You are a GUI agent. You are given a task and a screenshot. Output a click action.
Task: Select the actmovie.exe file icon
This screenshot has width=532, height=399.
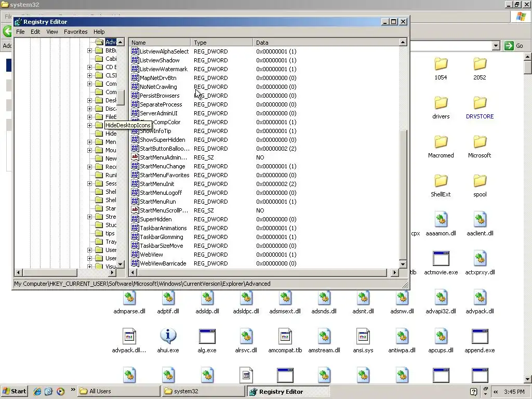pos(441,259)
